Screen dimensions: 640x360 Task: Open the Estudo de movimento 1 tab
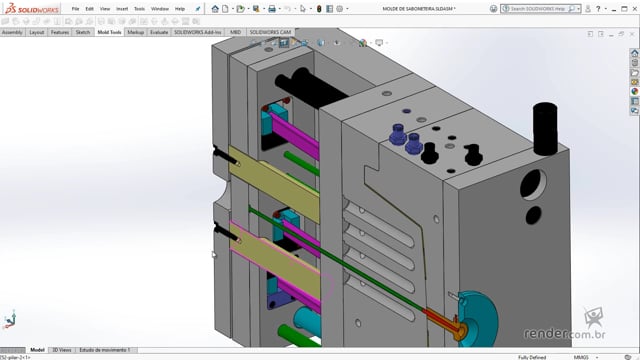tap(105, 350)
